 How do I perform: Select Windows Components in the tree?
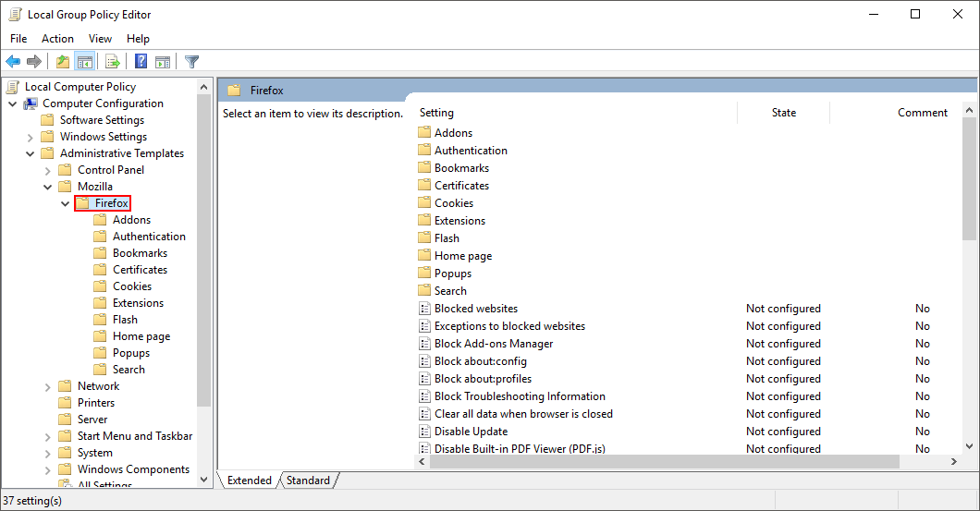(x=133, y=469)
